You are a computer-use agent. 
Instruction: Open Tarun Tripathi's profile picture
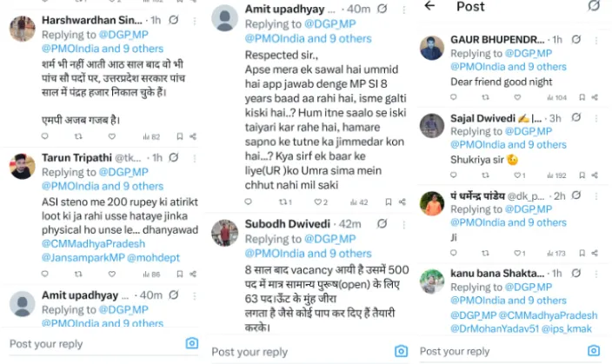[22, 165]
